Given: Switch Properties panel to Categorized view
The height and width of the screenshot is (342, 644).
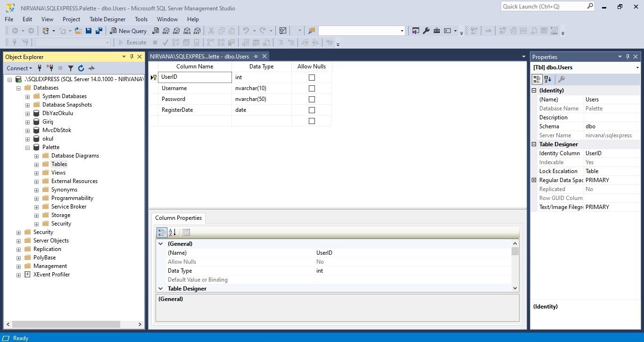Looking at the screenshot, I should pos(537,79).
